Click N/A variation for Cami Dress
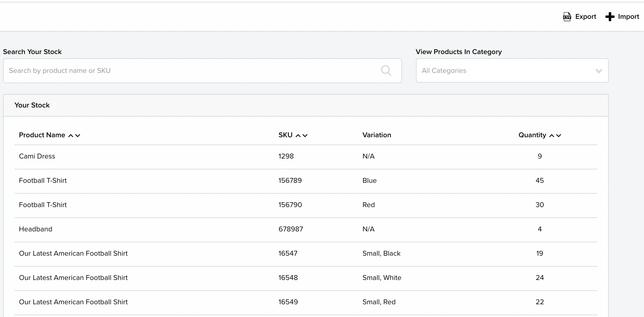Viewport: 644px width, 317px height. coord(369,156)
